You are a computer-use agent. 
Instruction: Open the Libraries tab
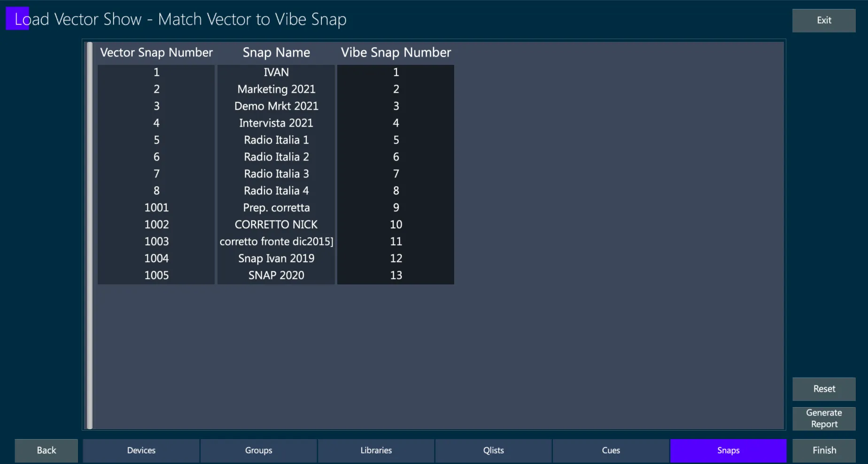coord(376,450)
